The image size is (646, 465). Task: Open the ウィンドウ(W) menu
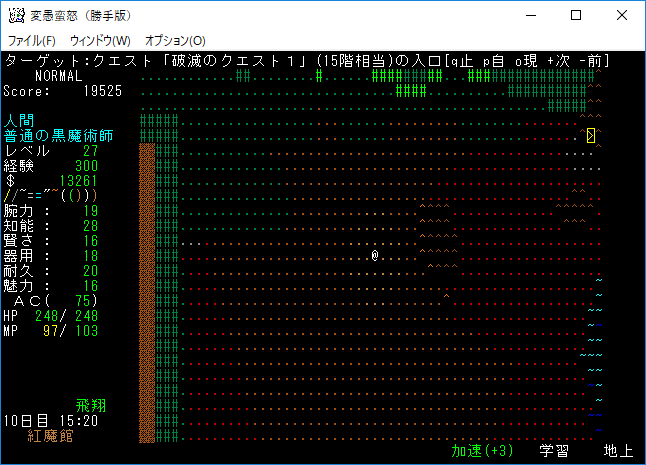coord(100,40)
